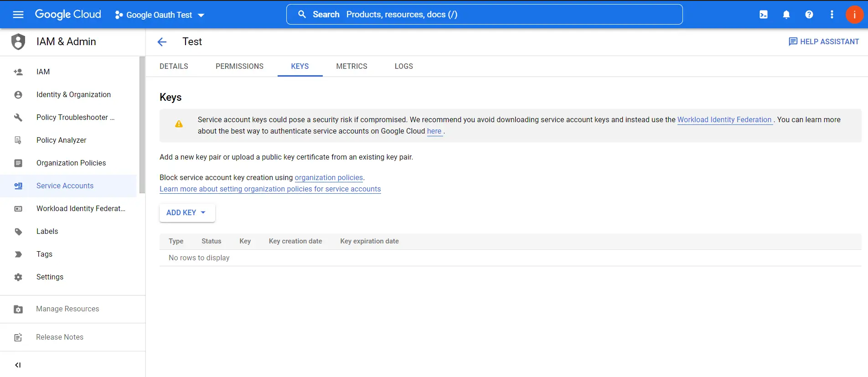Switch to the PERMISSIONS tab

[x=239, y=67]
